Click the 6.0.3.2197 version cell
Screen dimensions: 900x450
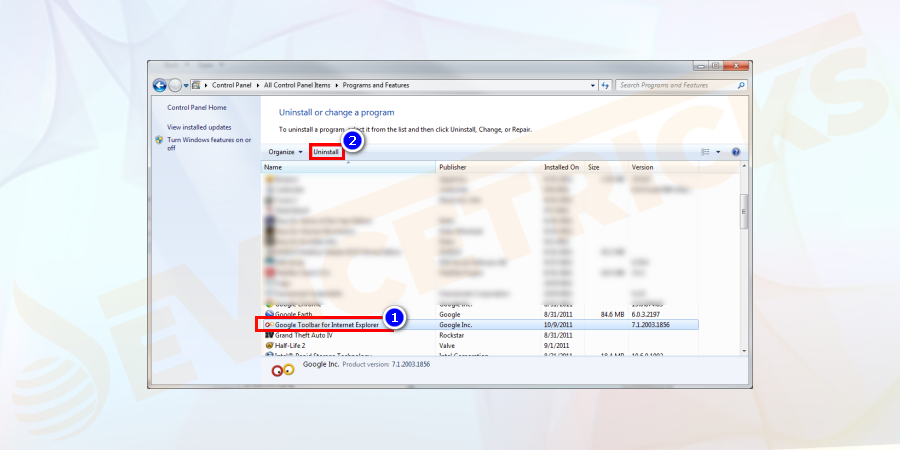tap(647, 315)
